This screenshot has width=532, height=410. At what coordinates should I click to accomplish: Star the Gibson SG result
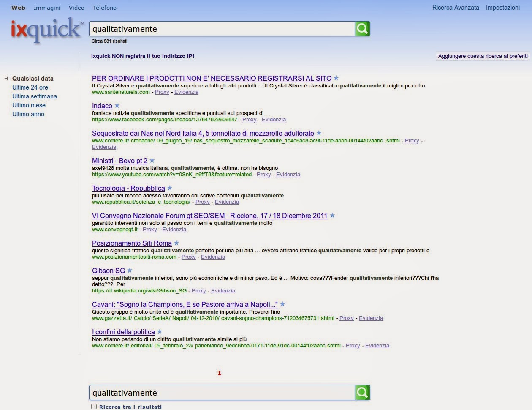[130, 271]
